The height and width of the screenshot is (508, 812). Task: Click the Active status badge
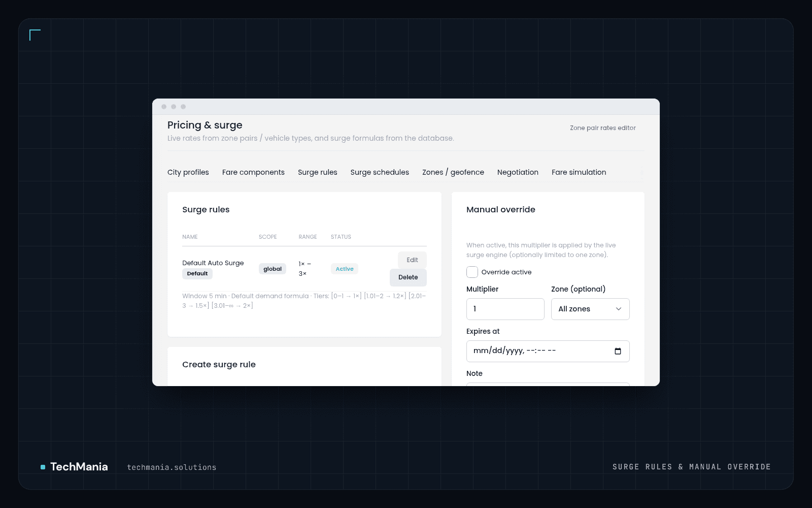point(345,269)
